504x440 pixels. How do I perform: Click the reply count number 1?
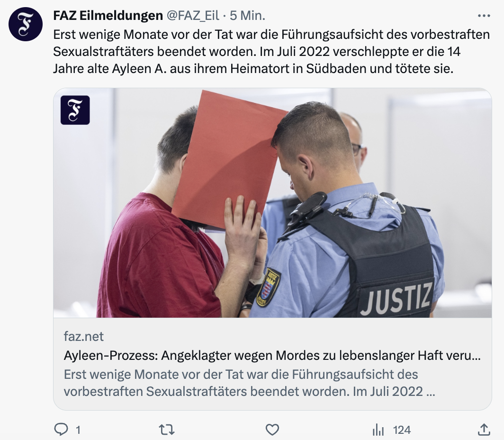pos(78,430)
